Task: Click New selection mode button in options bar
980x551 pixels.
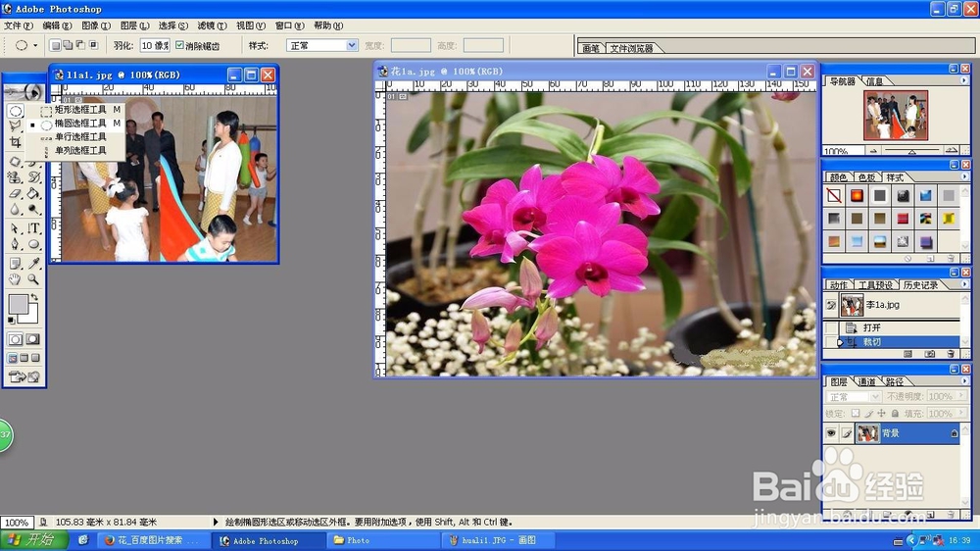Action: (x=56, y=45)
